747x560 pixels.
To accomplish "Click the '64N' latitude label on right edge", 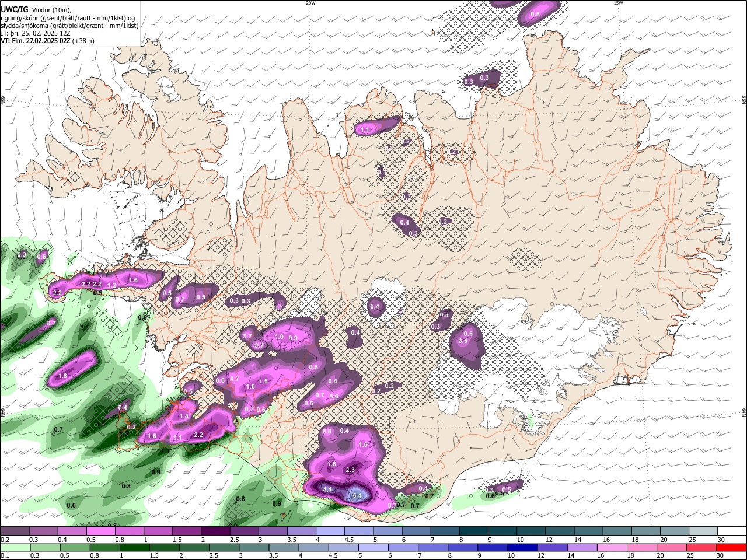I will pos(744,412).
